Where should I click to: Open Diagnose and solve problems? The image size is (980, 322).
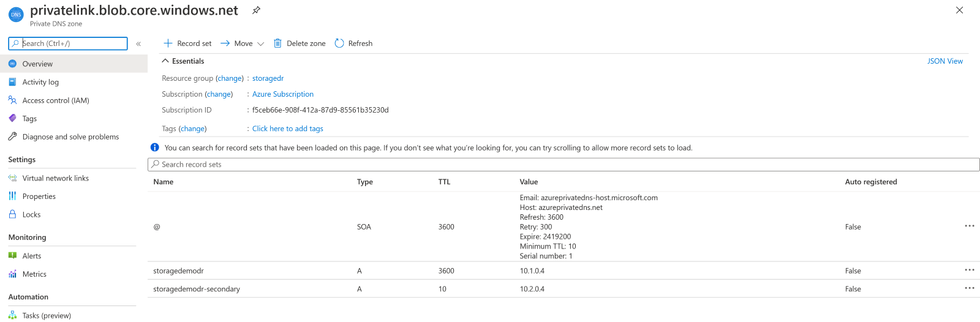pyautogui.click(x=70, y=137)
